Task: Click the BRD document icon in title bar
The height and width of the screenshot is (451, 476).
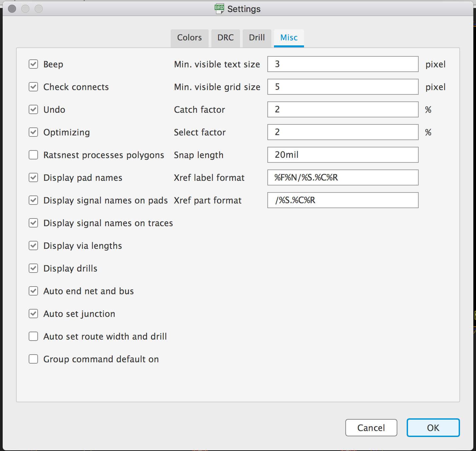Action: (x=219, y=8)
